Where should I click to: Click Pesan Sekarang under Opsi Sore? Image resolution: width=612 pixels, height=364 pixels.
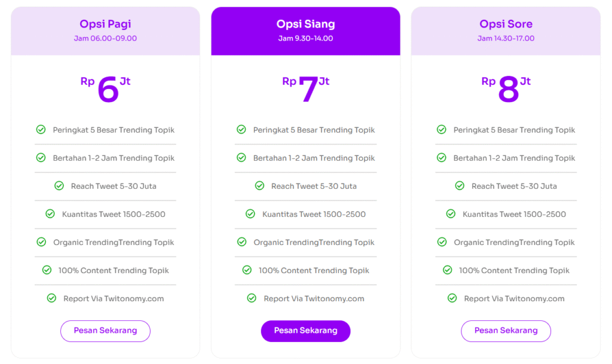coord(506,331)
